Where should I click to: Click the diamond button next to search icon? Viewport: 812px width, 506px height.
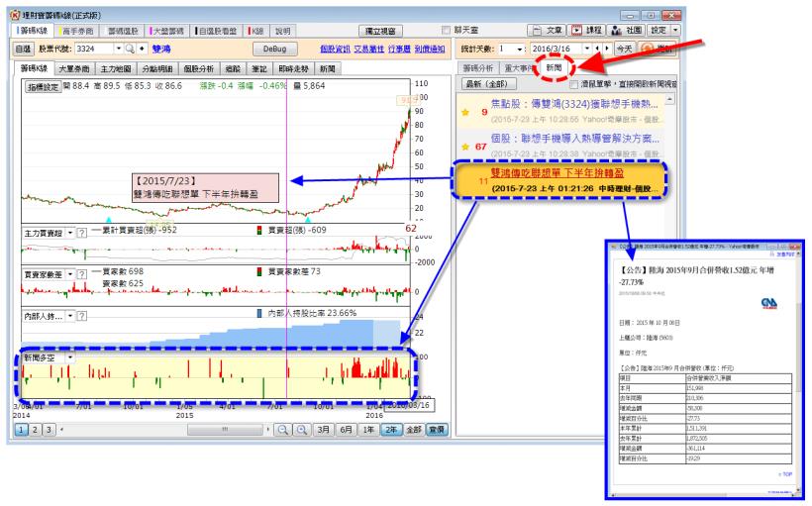[x=142, y=49]
